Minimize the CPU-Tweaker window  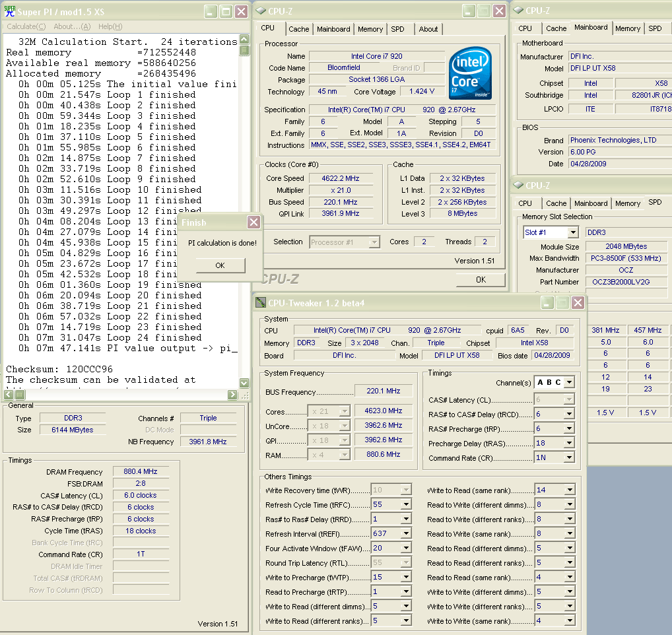point(547,302)
